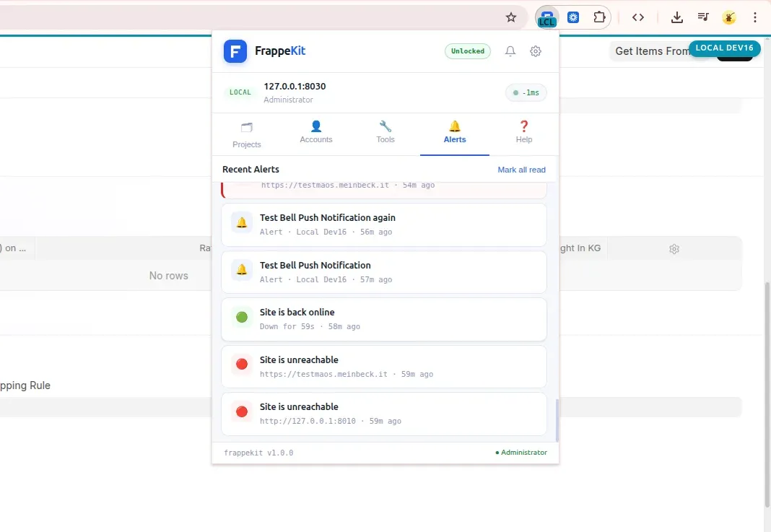
Task: Open unreachable alert for testmaos.meinbeck.it 59m ago
Action: click(x=384, y=367)
